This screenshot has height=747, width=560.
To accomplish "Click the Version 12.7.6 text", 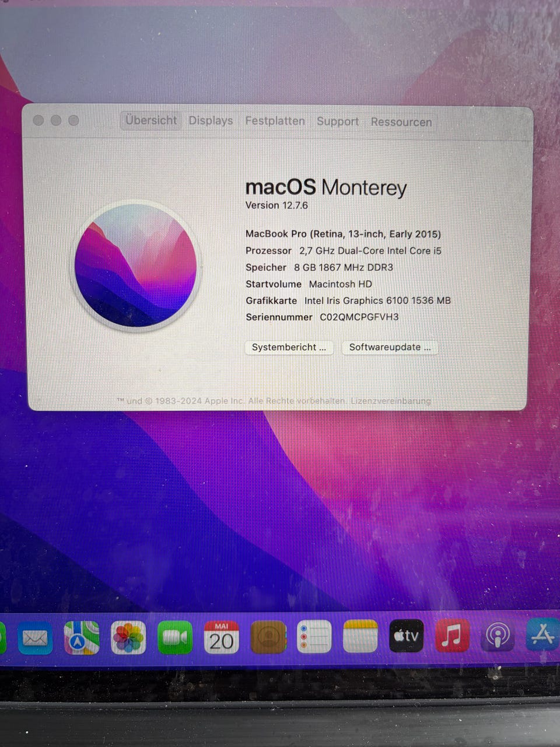I will (x=276, y=205).
